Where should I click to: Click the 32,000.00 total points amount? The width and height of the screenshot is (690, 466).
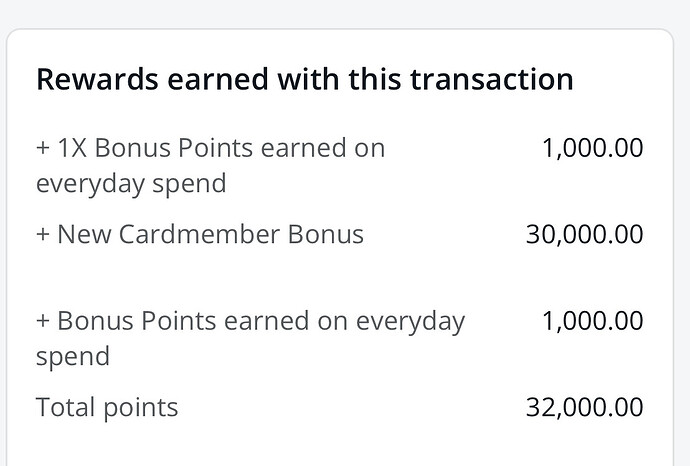pos(584,407)
